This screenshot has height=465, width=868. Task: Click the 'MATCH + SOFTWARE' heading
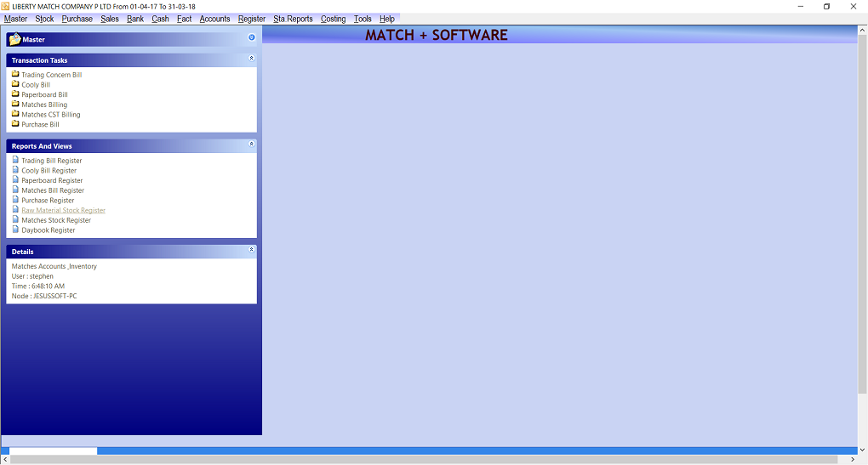pyautogui.click(x=437, y=35)
